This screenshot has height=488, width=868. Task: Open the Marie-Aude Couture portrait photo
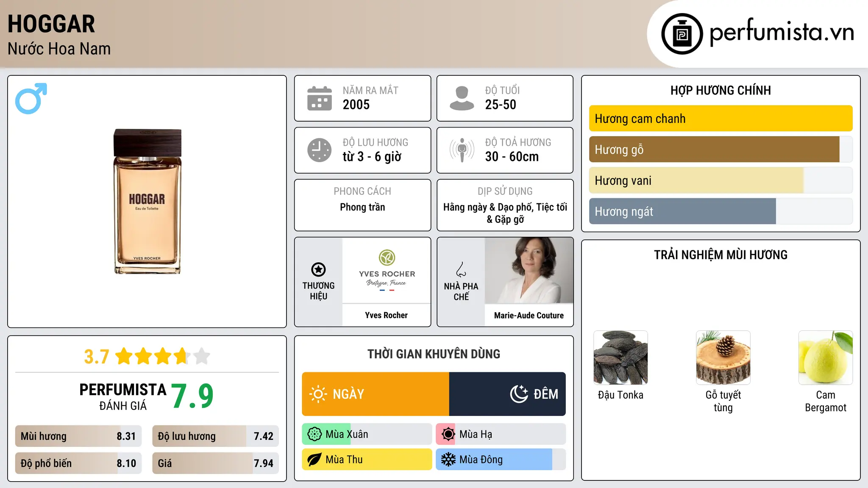point(529,270)
